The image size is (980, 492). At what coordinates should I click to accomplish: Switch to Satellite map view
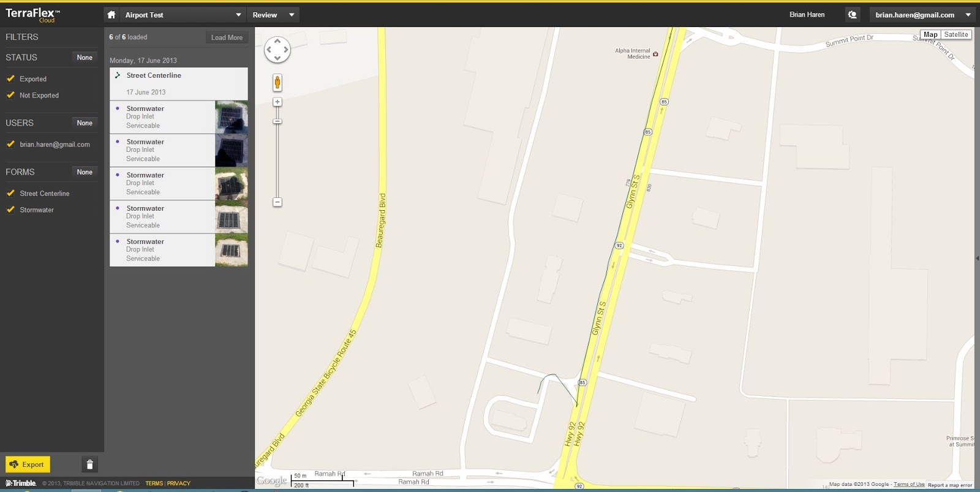(x=956, y=34)
